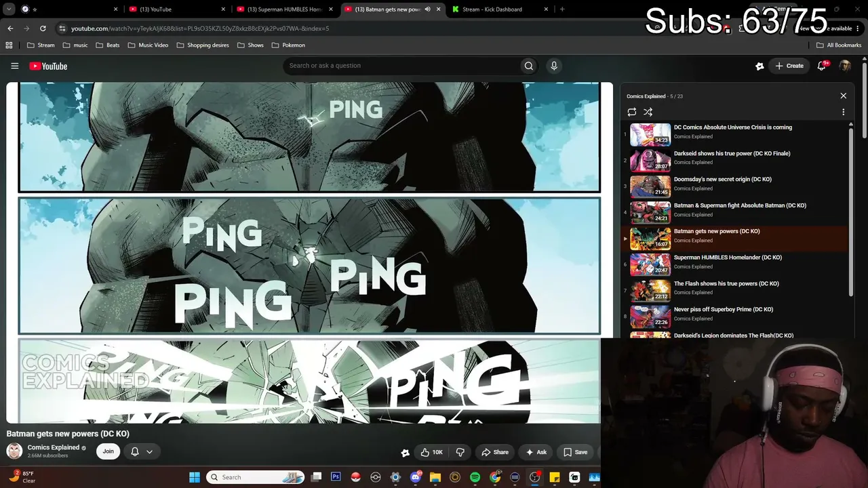Go to YouTube home via the logo

pos(48,66)
